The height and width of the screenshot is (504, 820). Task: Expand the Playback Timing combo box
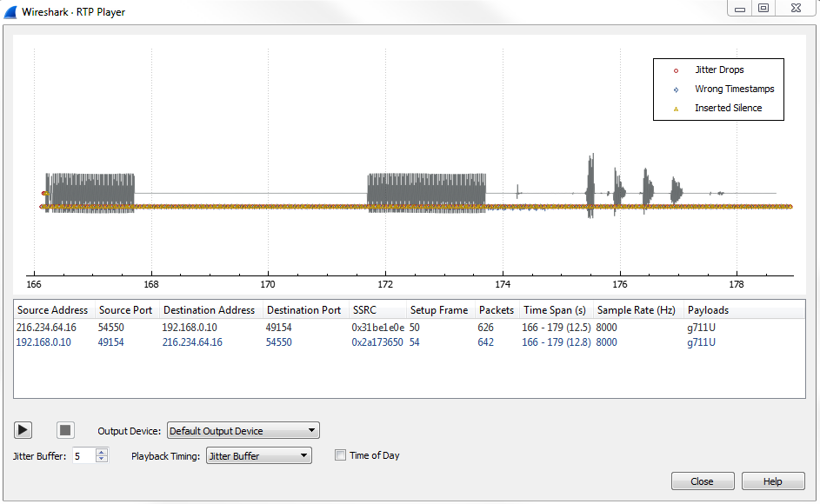tap(258, 455)
